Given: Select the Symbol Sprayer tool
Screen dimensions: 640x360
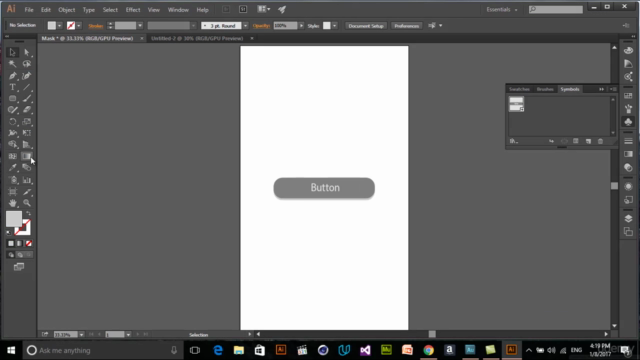Looking at the screenshot, I should pos(12,180).
